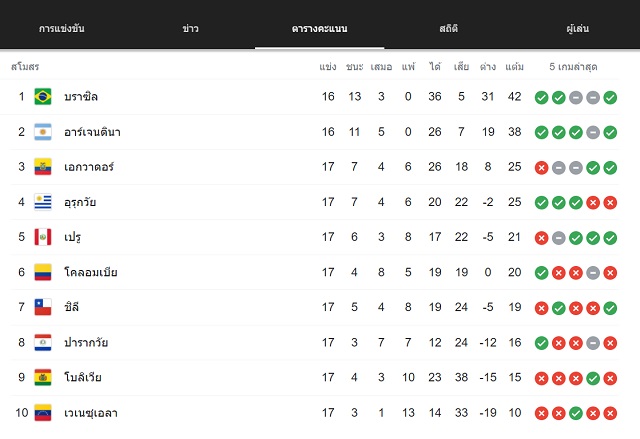Click Brazil's most recent win checkmark

[x=610, y=98]
